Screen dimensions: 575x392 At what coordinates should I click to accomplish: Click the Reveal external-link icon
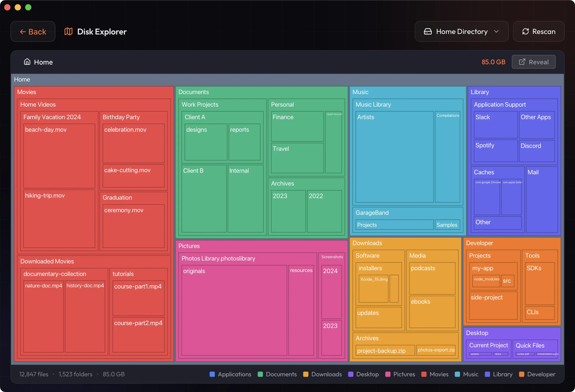click(x=522, y=62)
